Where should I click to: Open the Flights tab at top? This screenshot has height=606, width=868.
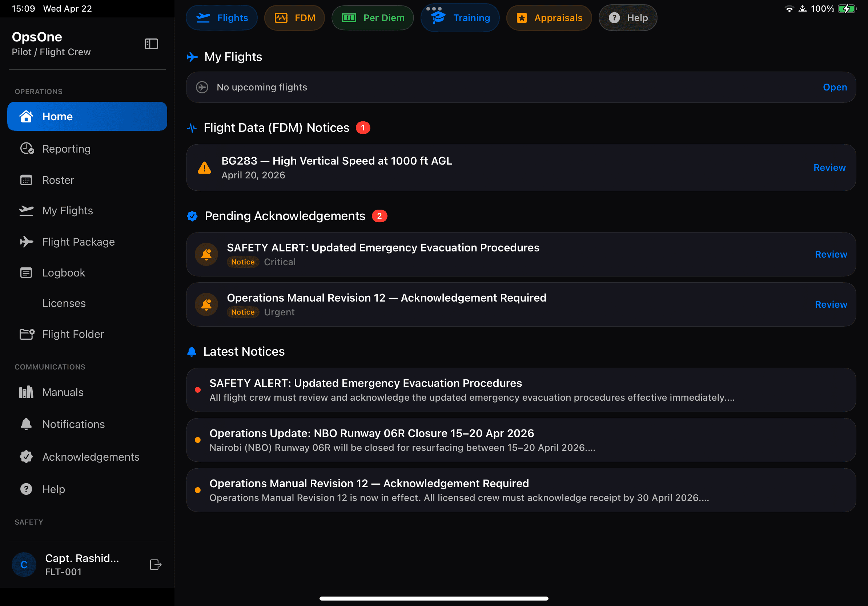pyautogui.click(x=222, y=18)
